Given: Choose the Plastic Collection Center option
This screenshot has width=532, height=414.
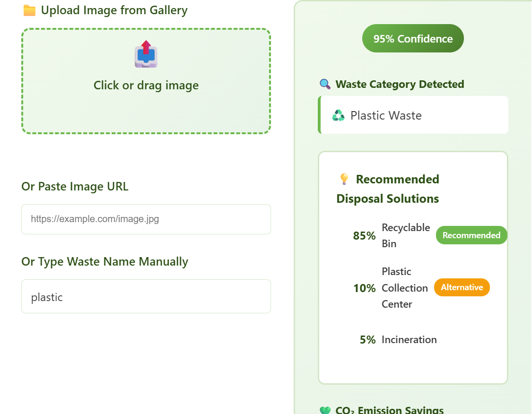Looking at the screenshot, I should pyautogui.click(x=404, y=288).
